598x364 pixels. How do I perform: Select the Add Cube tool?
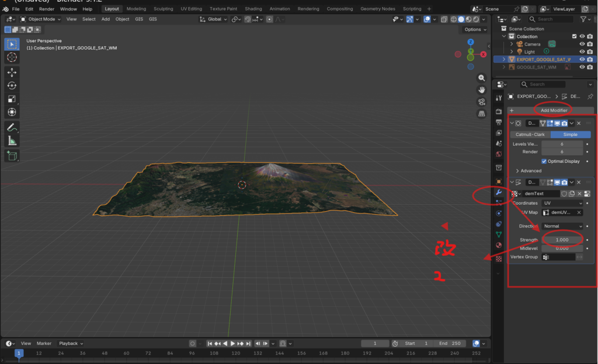12,156
